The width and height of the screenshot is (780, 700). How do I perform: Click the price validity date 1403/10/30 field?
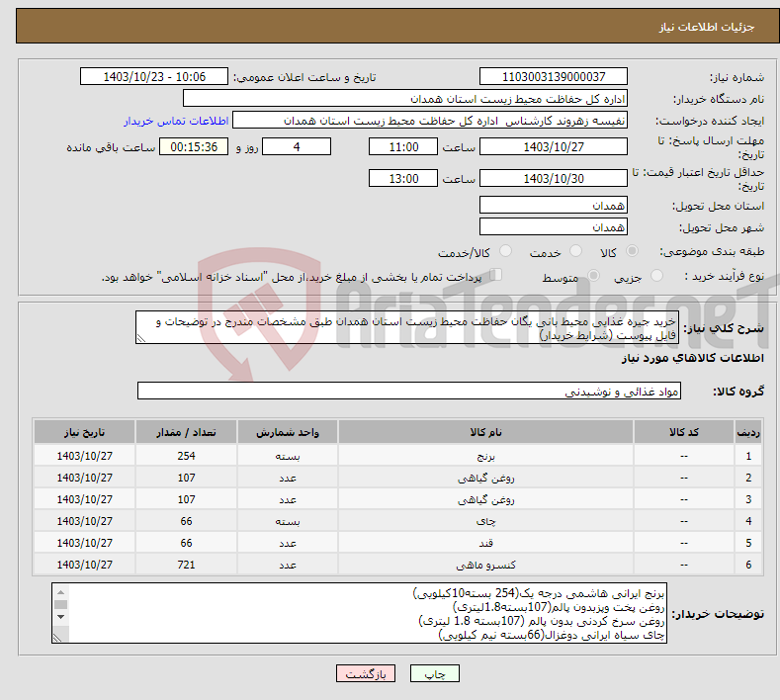click(554, 178)
